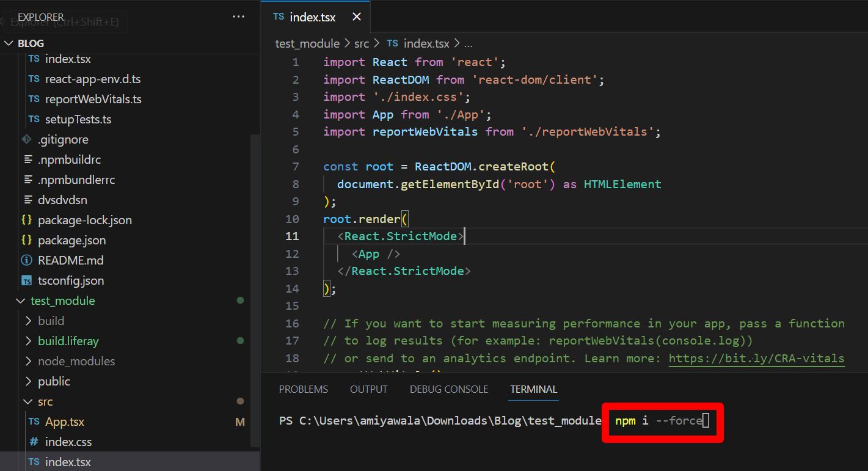
Task: Click the '<App />' code on line 12
Action: (x=376, y=254)
